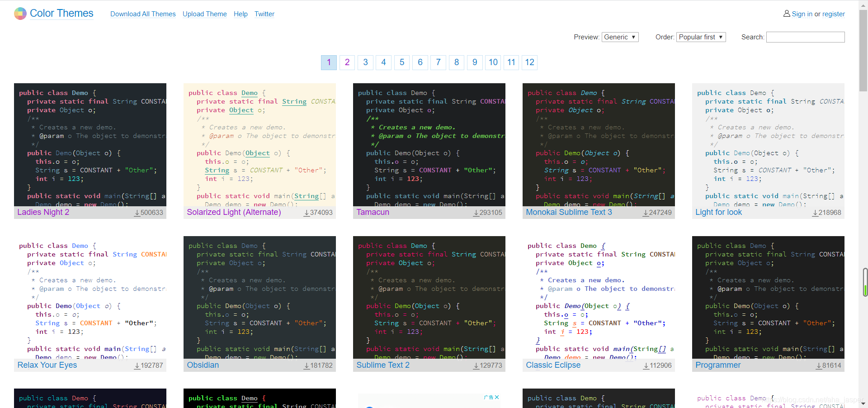Click download icon for Classic Eclipse

[x=646, y=365]
